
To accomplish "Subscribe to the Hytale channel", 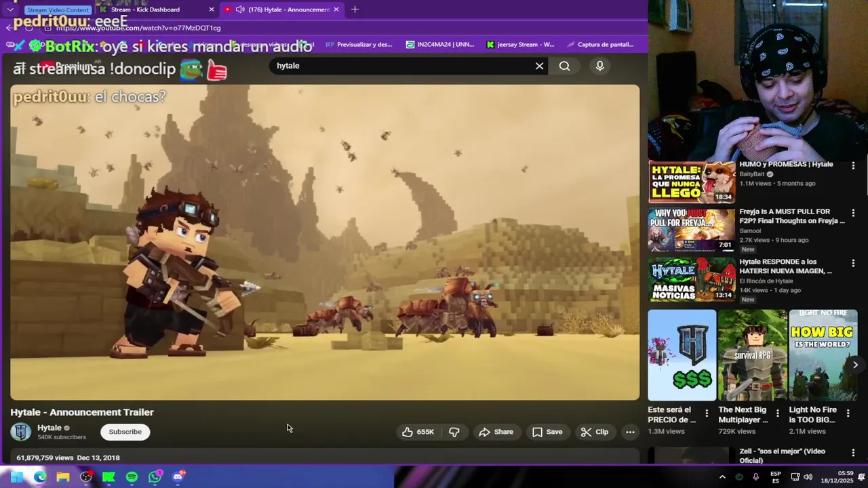I will coord(125,432).
